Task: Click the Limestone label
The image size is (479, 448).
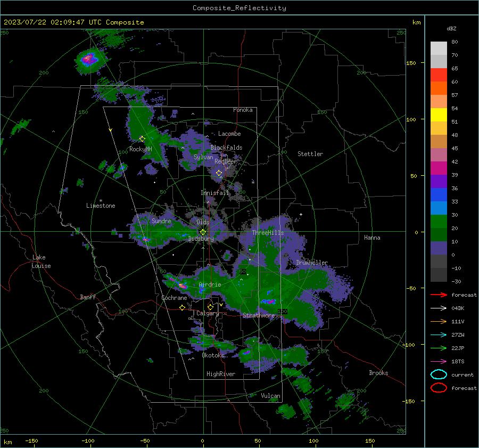Action: click(101, 206)
